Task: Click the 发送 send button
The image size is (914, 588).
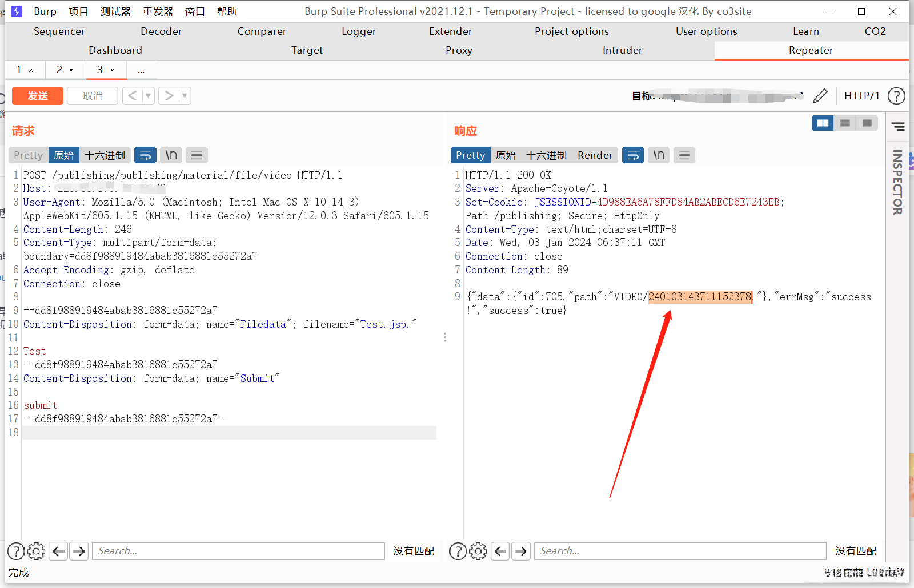Action: 38,96
